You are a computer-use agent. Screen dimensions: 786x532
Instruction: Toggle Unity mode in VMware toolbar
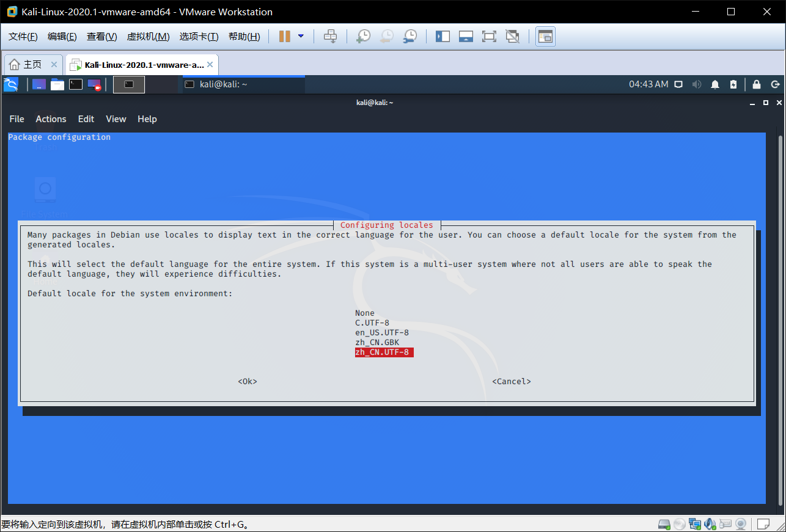click(x=513, y=37)
